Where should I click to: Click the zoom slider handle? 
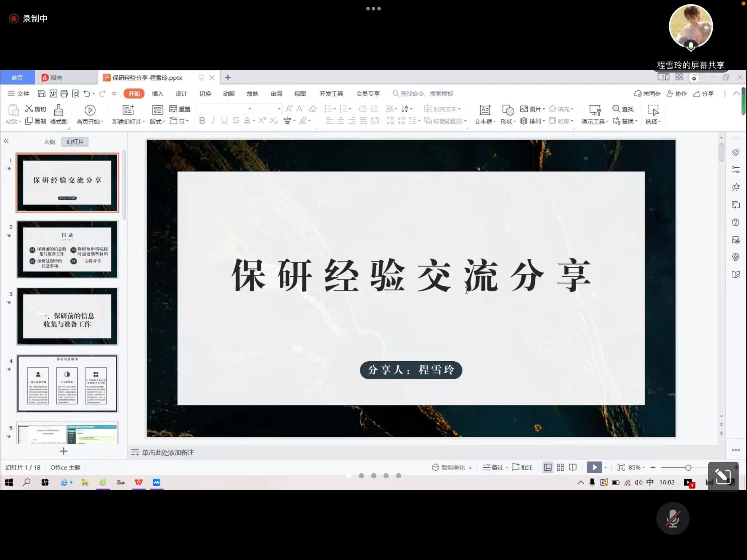[x=688, y=467]
